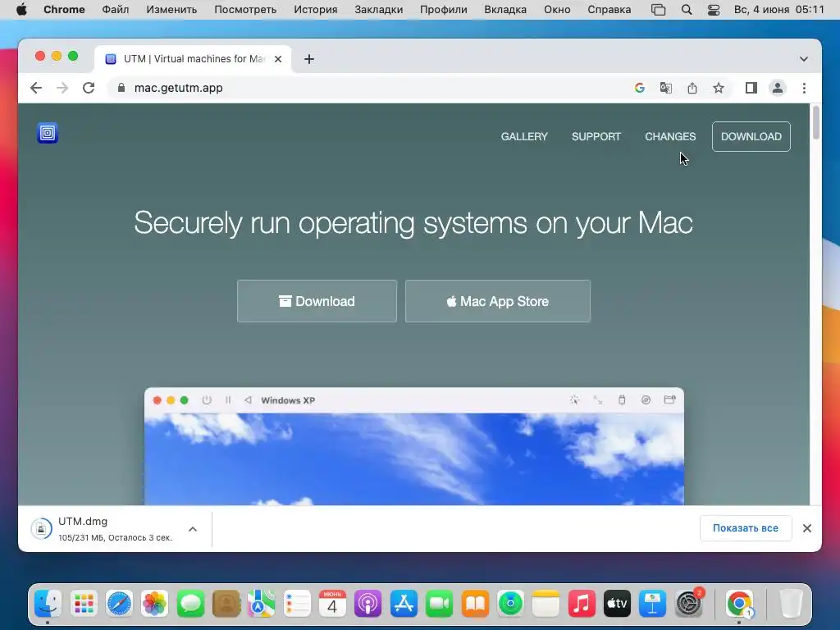Click the date and time in menu bar
This screenshot has height=630, width=840.
pos(779,10)
